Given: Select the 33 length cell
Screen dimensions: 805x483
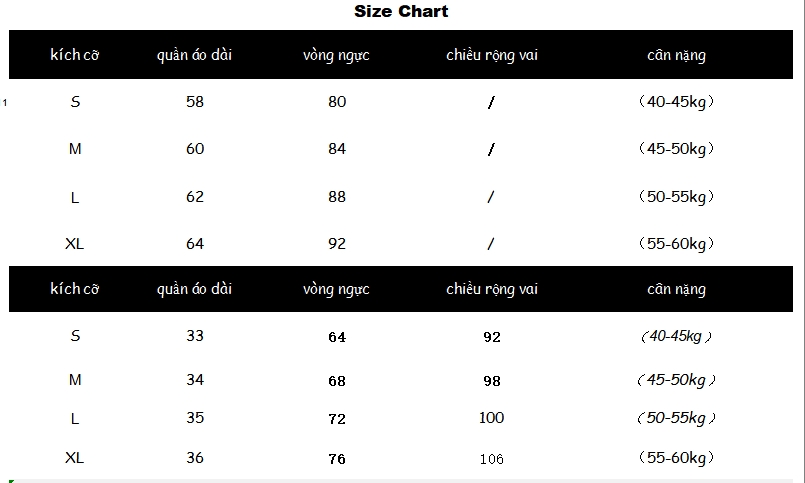Looking at the screenshot, I should [195, 336].
